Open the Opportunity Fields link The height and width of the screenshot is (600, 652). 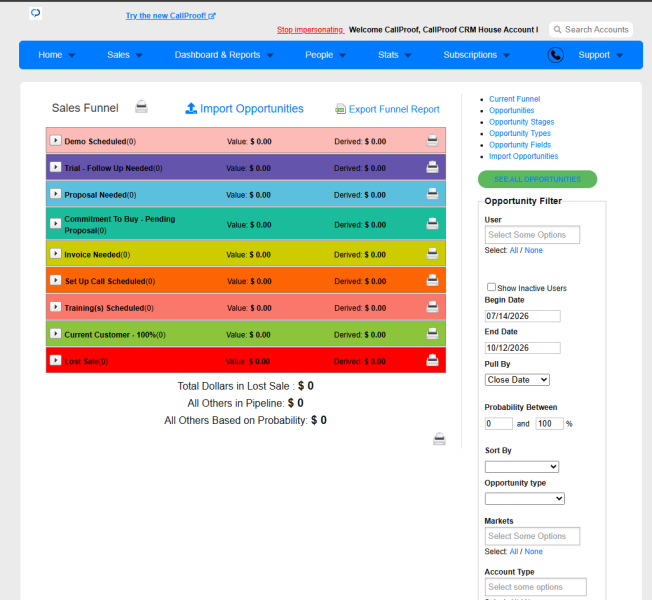(x=520, y=145)
